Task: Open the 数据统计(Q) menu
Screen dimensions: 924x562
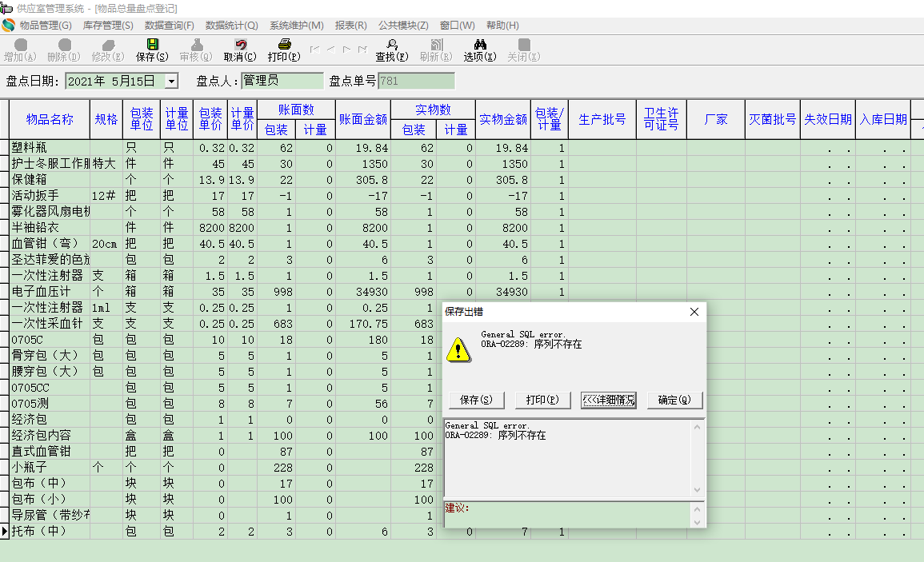Action: (231, 26)
